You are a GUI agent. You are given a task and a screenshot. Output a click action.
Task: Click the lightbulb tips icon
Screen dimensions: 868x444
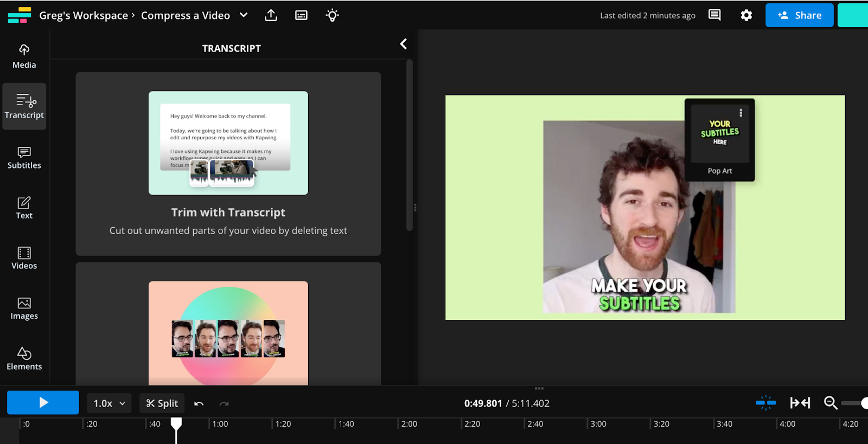pos(332,15)
